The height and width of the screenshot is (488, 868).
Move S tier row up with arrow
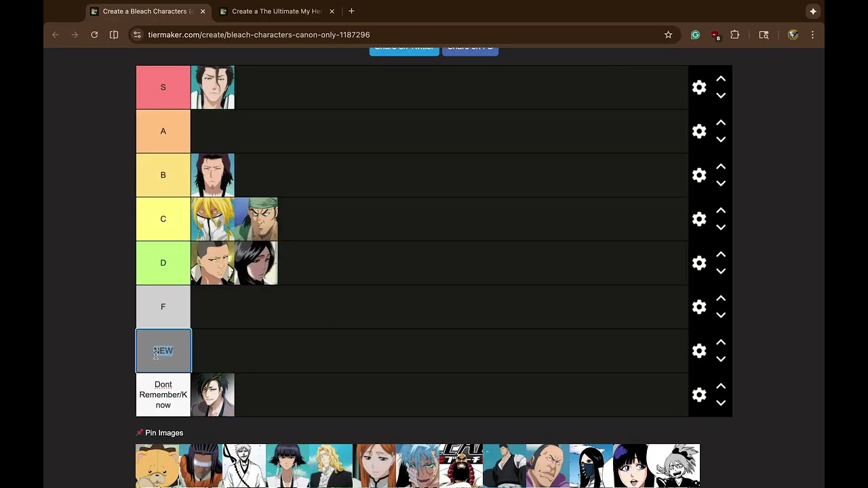(721, 79)
